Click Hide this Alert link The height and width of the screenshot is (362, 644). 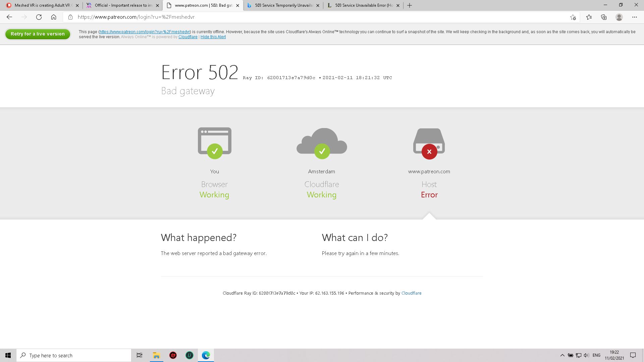pyautogui.click(x=213, y=37)
